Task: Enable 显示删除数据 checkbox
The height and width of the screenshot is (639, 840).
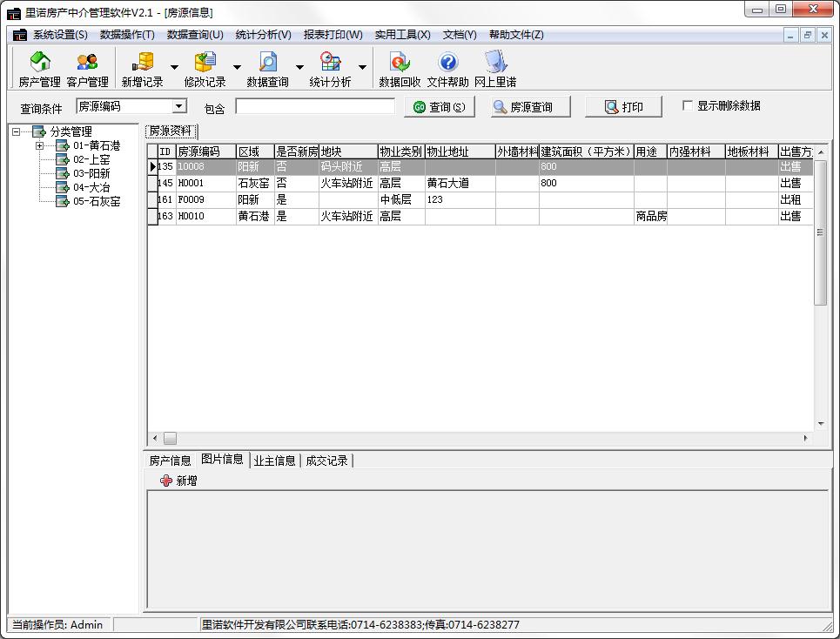Action: (688, 106)
